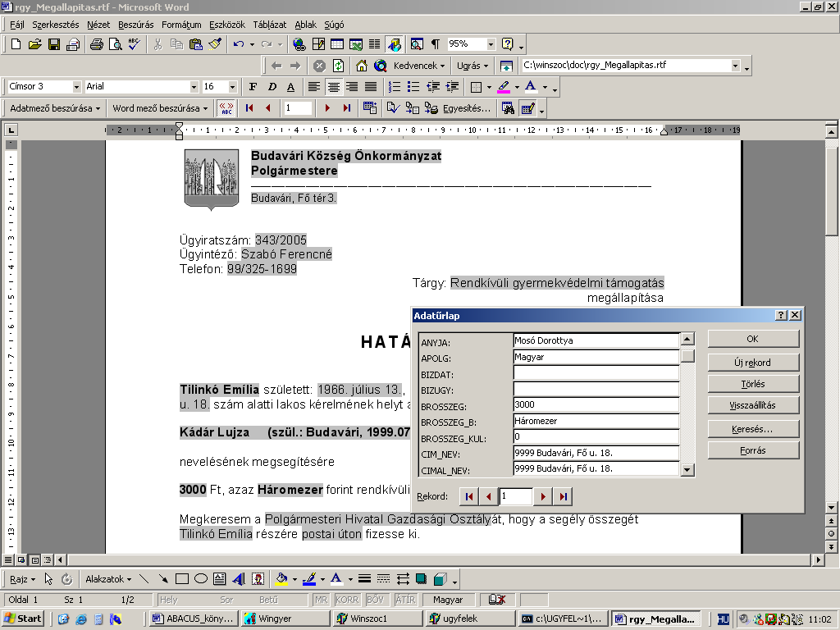Confirm the Adatűrlap dialog with OK
Screen dimensions: 840x630
(753, 339)
